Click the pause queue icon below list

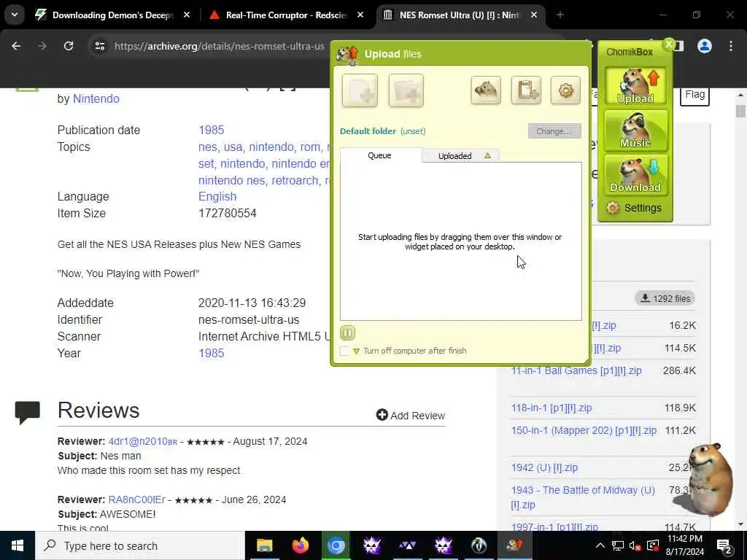(x=347, y=332)
